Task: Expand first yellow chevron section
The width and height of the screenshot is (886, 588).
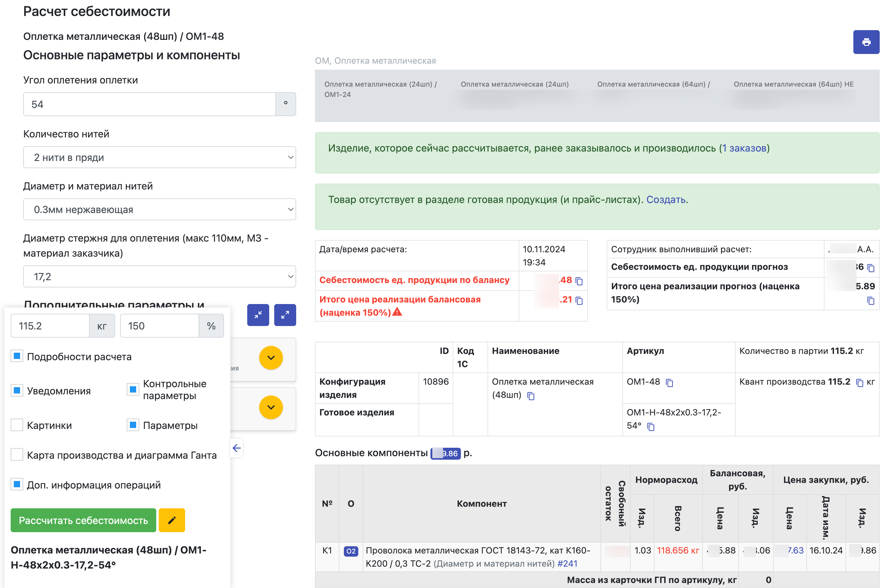Action: [x=271, y=358]
